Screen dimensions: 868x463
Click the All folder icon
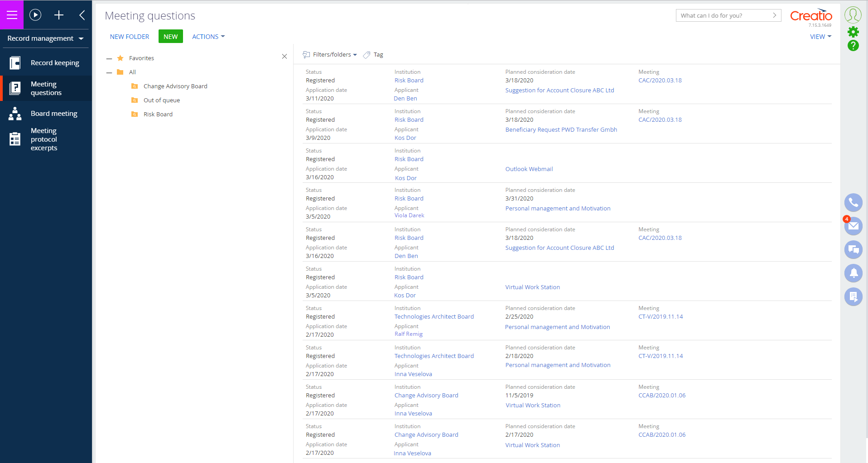120,72
